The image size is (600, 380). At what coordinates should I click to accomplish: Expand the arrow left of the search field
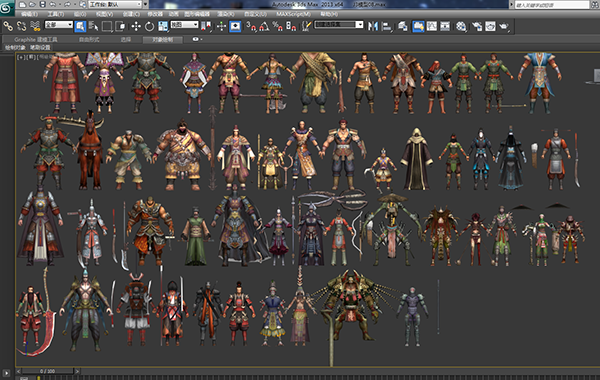click(512, 5)
